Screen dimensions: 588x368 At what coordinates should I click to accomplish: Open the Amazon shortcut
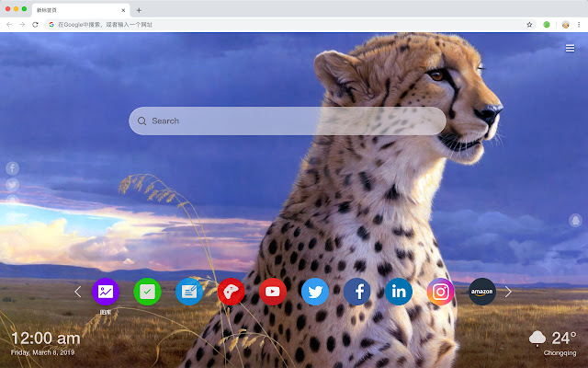coord(482,292)
